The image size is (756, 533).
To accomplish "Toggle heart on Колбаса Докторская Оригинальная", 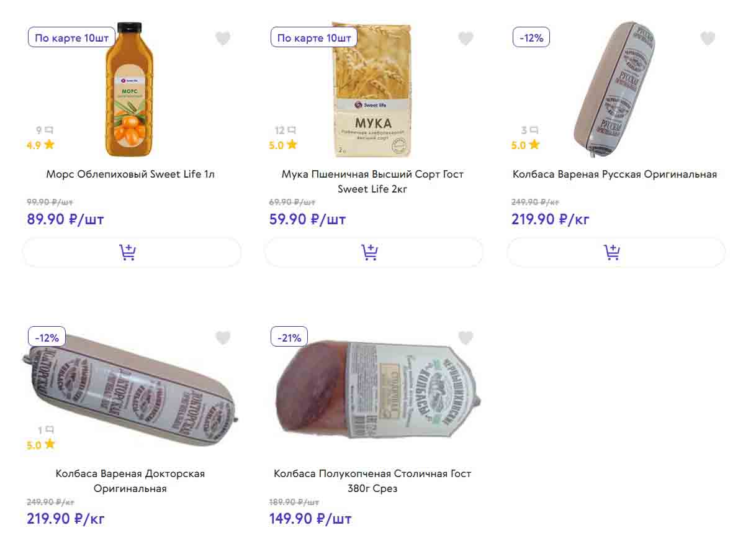I will 223,338.
